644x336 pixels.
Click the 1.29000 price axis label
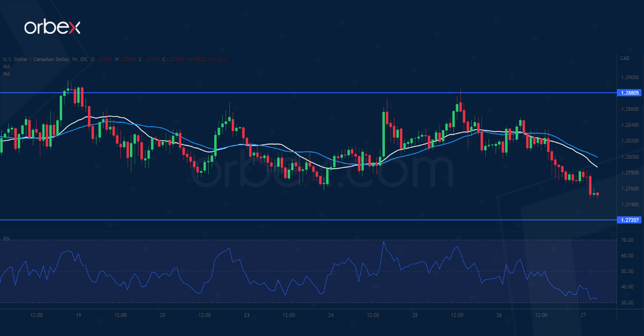click(x=630, y=77)
